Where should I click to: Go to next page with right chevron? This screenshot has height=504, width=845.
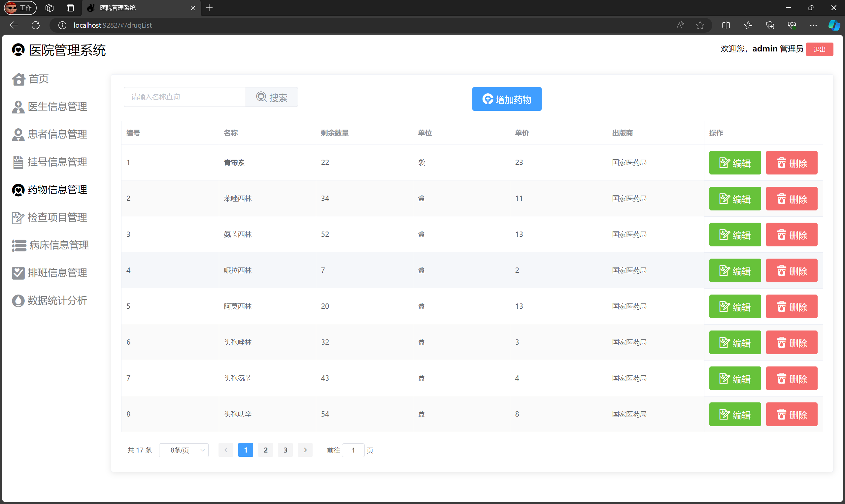click(x=305, y=450)
